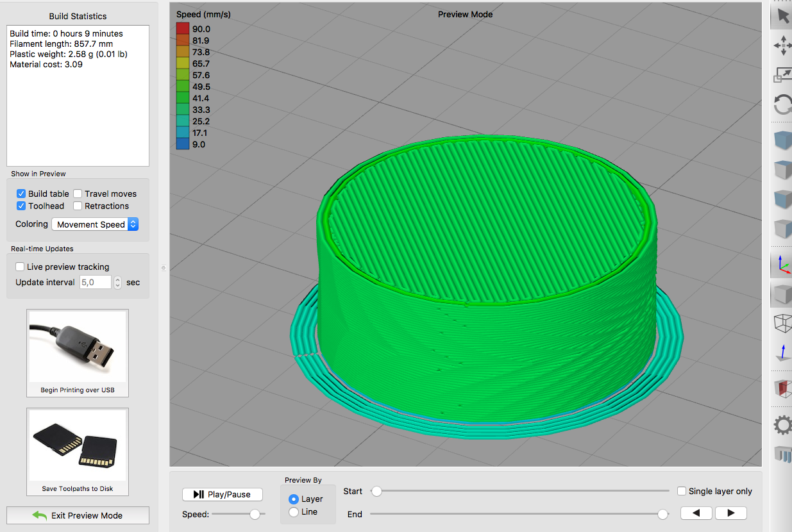
Task: Click the Begin Printing over USB button
Action: [x=78, y=353]
